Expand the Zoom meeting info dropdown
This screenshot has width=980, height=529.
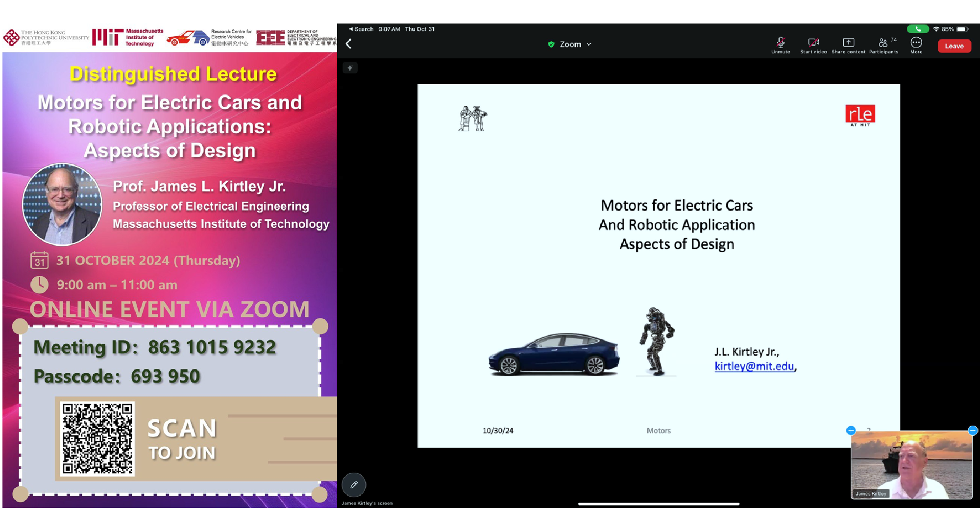[x=570, y=45]
